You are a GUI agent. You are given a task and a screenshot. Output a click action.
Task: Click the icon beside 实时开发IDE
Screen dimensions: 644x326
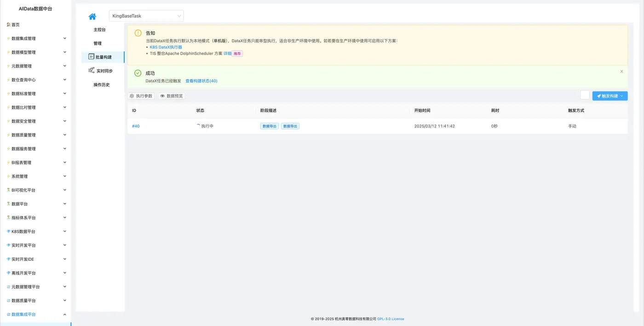click(x=8, y=259)
